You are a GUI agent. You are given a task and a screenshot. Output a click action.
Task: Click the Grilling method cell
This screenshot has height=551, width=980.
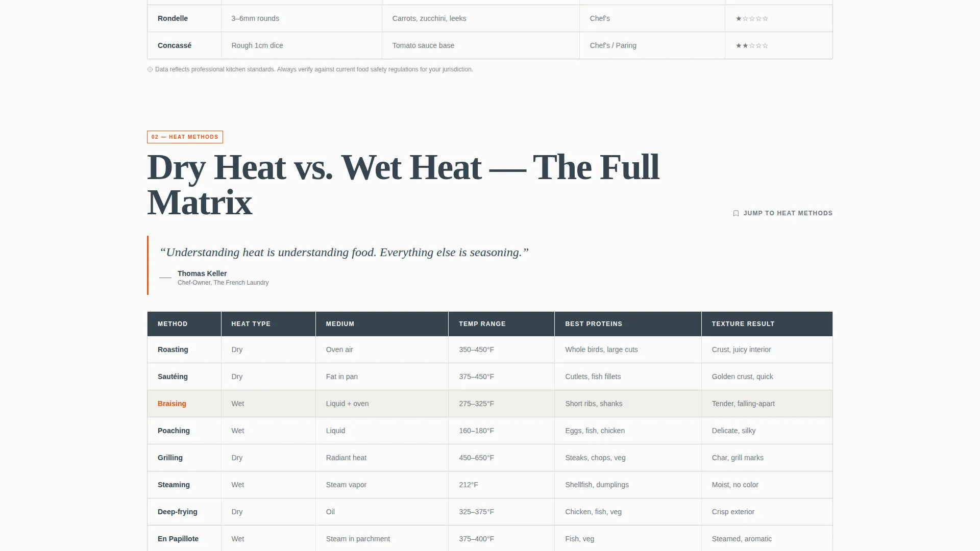[x=184, y=458]
